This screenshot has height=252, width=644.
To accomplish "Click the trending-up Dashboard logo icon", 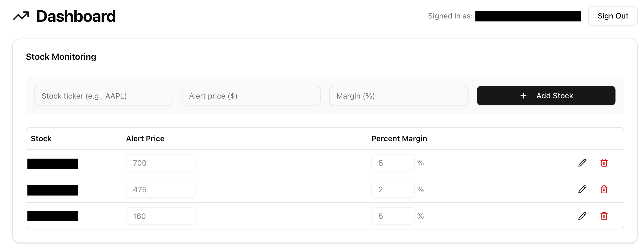I will click(x=21, y=16).
